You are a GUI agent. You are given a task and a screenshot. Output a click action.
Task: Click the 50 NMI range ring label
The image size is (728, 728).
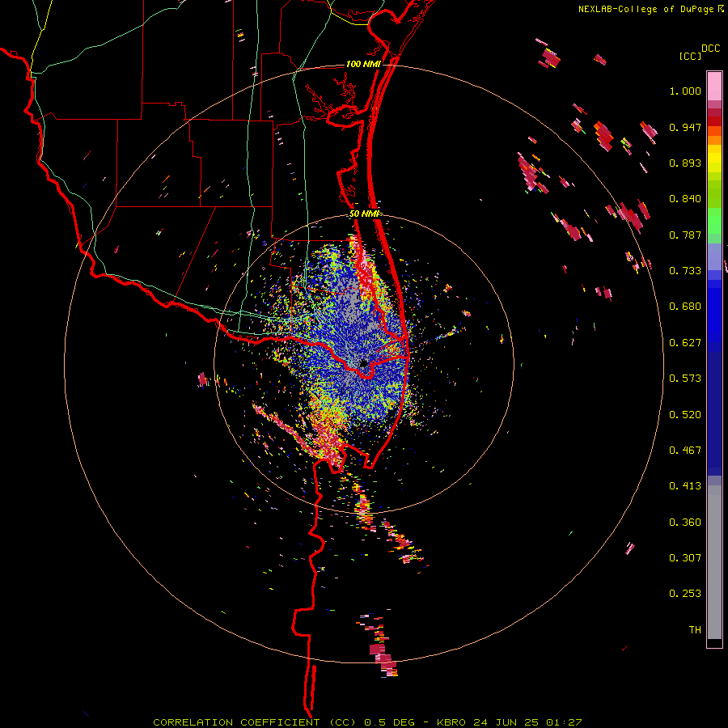coord(365,214)
